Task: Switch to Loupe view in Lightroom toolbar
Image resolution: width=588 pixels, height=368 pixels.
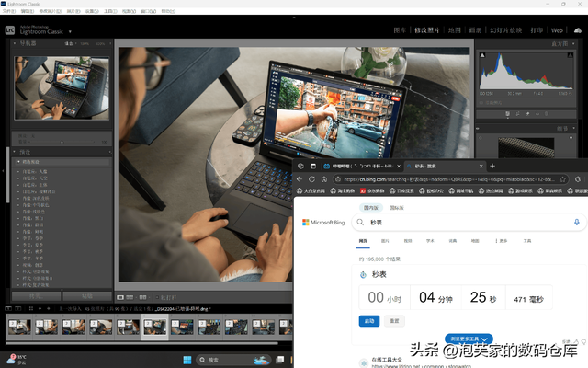Action: coord(120,297)
